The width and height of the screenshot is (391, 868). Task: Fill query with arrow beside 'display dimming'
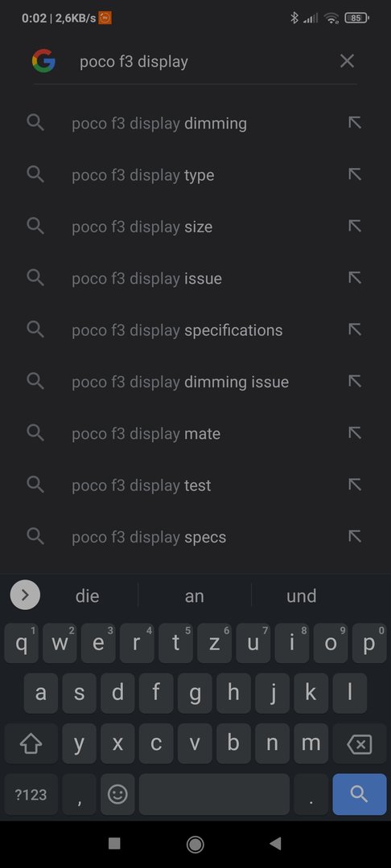pos(355,122)
